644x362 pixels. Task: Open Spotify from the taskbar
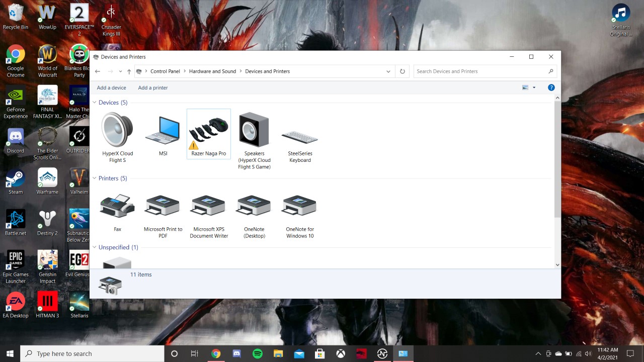click(258, 354)
